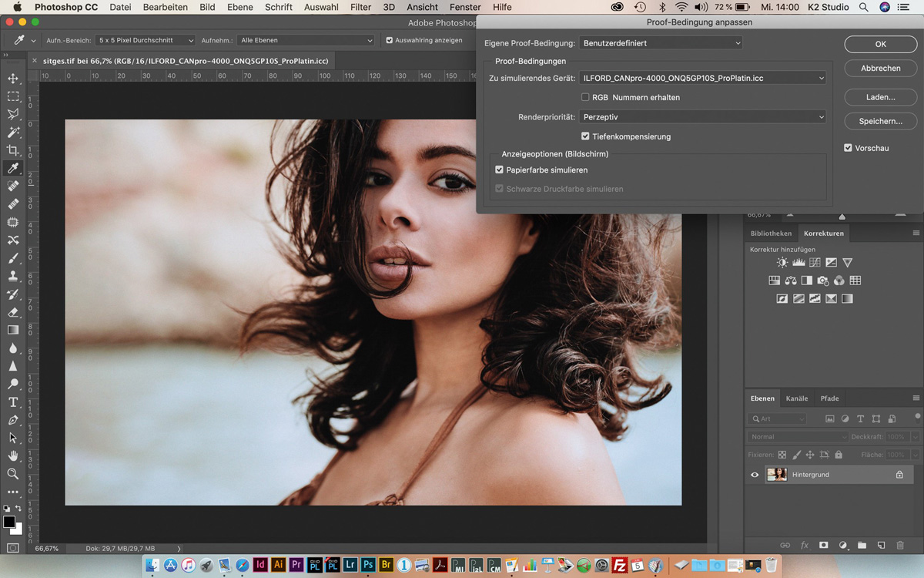Viewport: 924px width, 578px height.
Task: Create a new layer via panel icon
Action: (x=881, y=545)
